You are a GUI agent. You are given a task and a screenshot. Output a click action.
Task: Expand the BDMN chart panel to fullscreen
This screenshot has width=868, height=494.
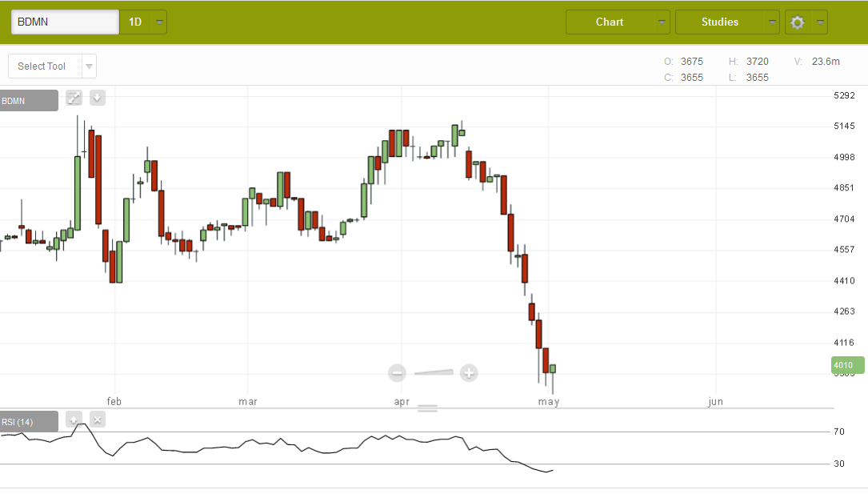[x=74, y=98]
